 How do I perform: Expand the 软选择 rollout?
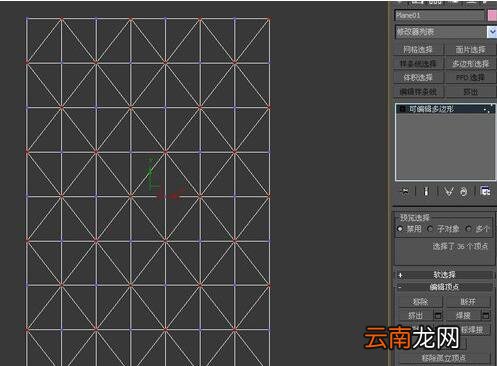point(444,275)
